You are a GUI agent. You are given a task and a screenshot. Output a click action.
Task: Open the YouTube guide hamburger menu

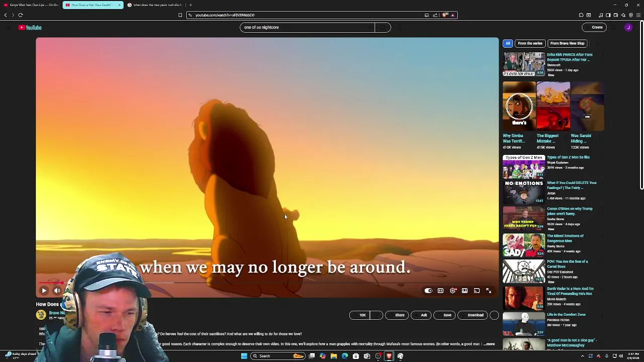pyautogui.click(x=9, y=28)
